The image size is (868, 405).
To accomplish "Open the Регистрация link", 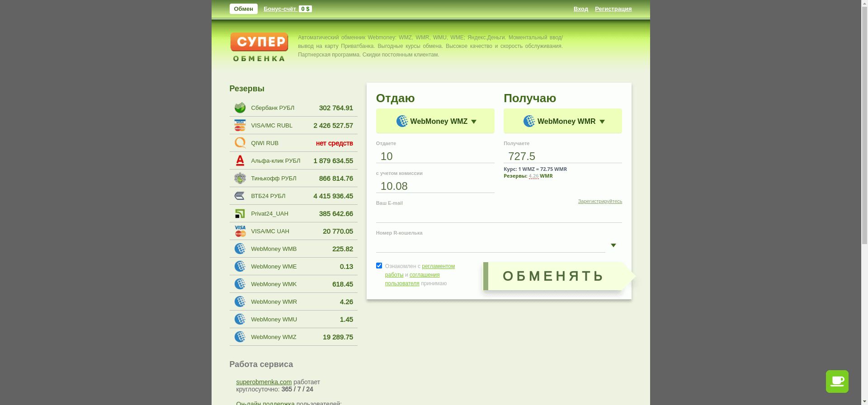I will [x=613, y=9].
